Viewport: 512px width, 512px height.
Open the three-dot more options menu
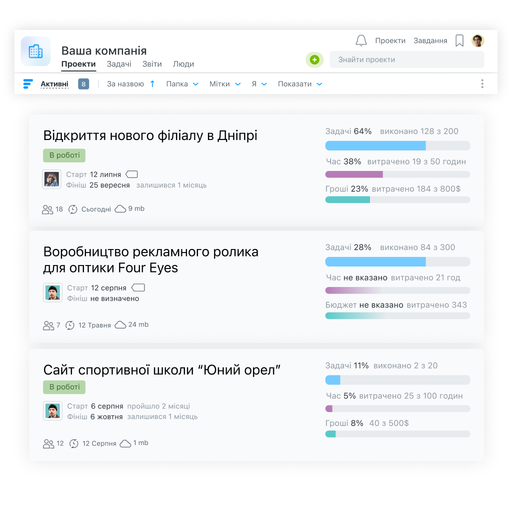click(x=482, y=84)
